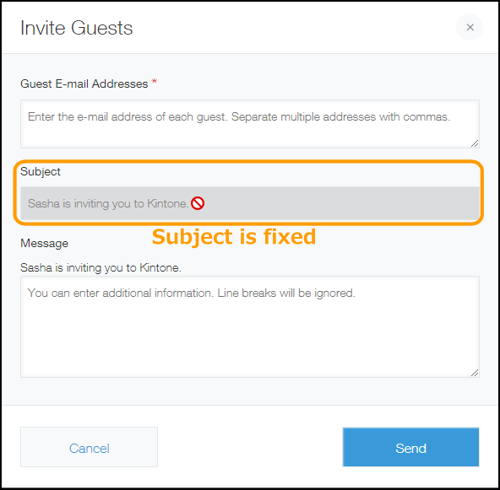Focus the Guest E-mail Addresses text box
Image resolution: width=500 pixels, height=490 pixels.
[250, 124]
